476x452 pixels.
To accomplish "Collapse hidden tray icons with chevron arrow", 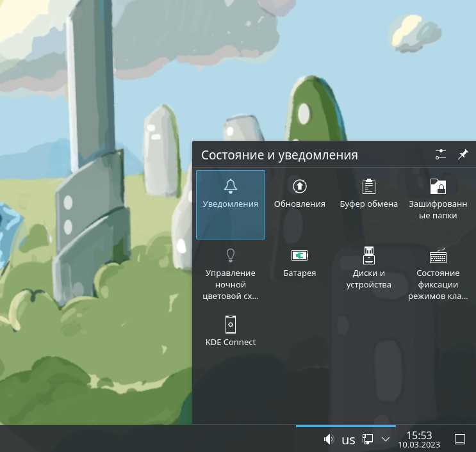I will click(x=386, y=439).
